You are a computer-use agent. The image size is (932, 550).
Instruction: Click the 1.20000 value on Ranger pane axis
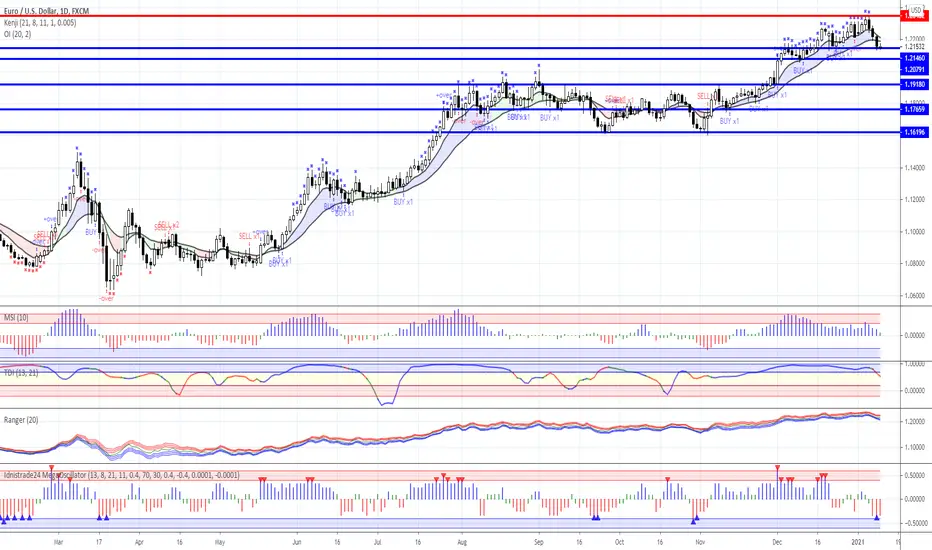(915, 422)
